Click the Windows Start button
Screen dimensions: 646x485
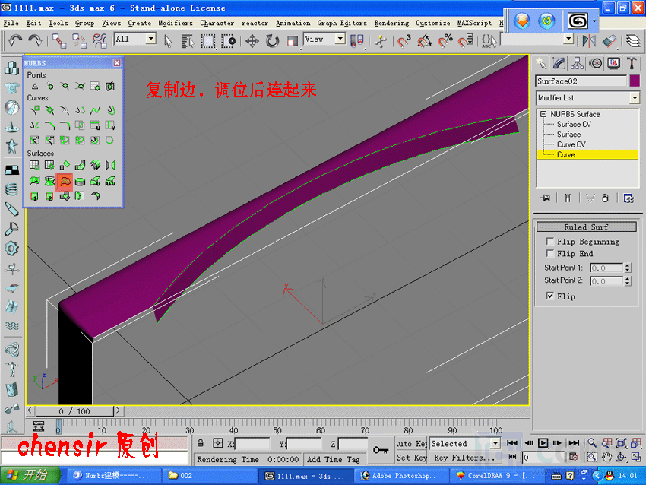pos(30,475)
